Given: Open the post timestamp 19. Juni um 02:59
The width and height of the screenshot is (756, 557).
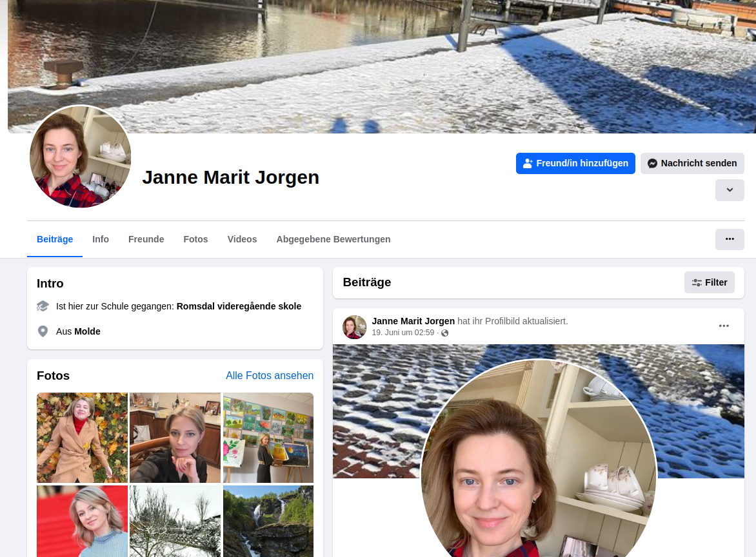Looking at the screenshot, I should (403, 333).
